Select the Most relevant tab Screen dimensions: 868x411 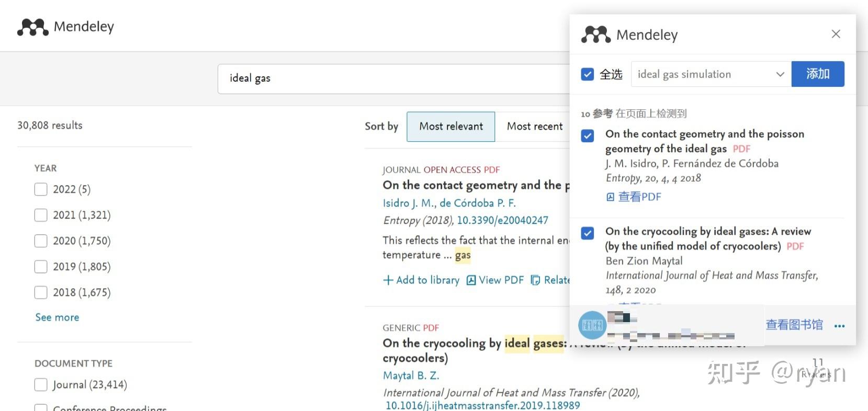450,127
